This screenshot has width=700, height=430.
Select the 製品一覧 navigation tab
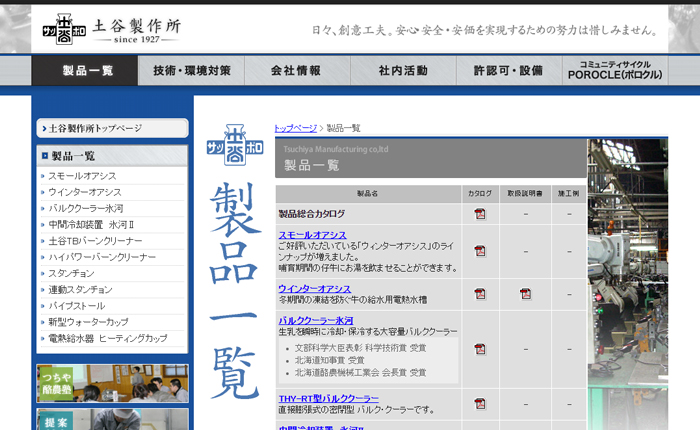[x=85, y=71]
